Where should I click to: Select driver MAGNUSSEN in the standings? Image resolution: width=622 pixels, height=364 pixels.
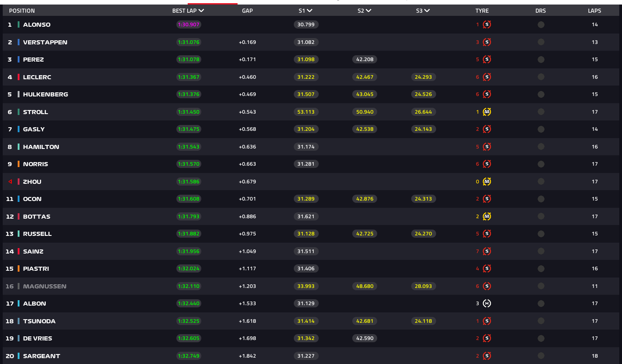click(x=44, y=286)
